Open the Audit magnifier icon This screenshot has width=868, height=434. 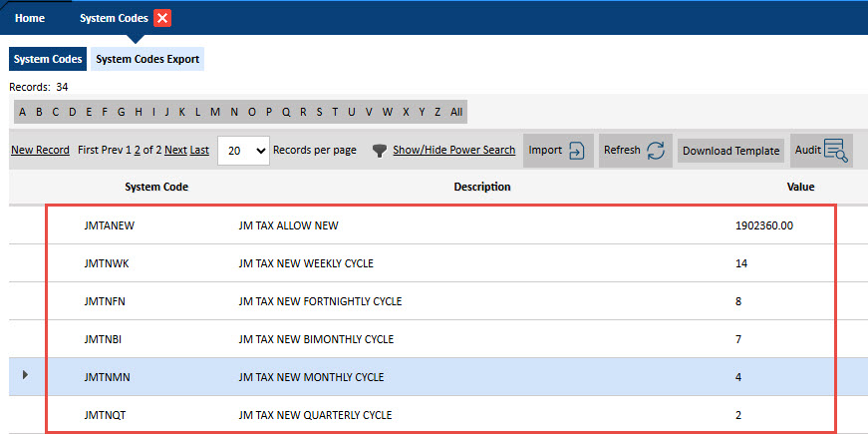coord(835,151)
